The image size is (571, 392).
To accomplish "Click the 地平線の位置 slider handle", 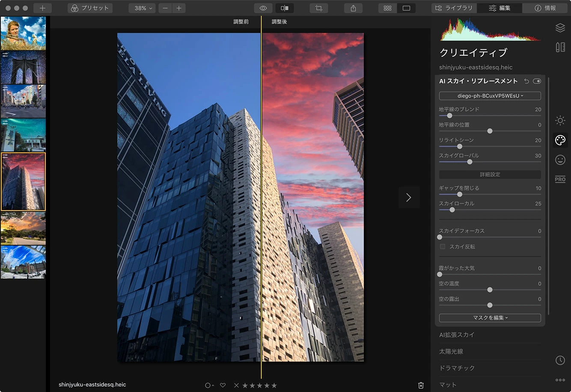I will (x=490, y=131).
